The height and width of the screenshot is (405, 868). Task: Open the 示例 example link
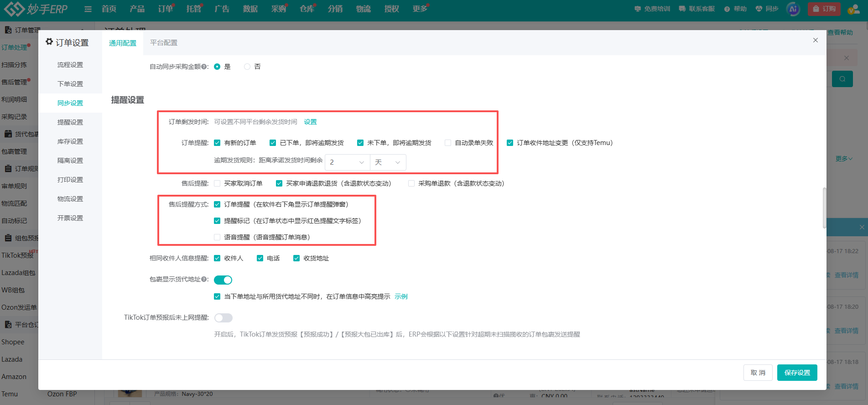(401, 296)
